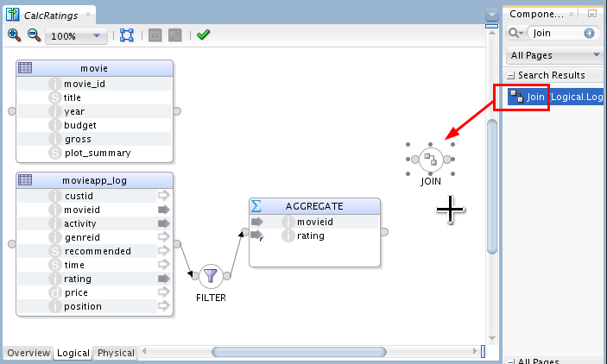Select the budget attribute
This screenshot has width=607, height=364.
[94, 125]
